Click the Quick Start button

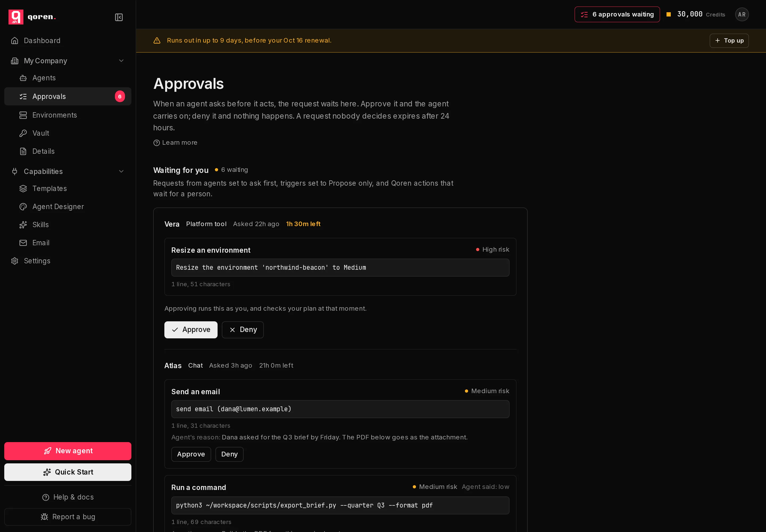click(68, 472)
